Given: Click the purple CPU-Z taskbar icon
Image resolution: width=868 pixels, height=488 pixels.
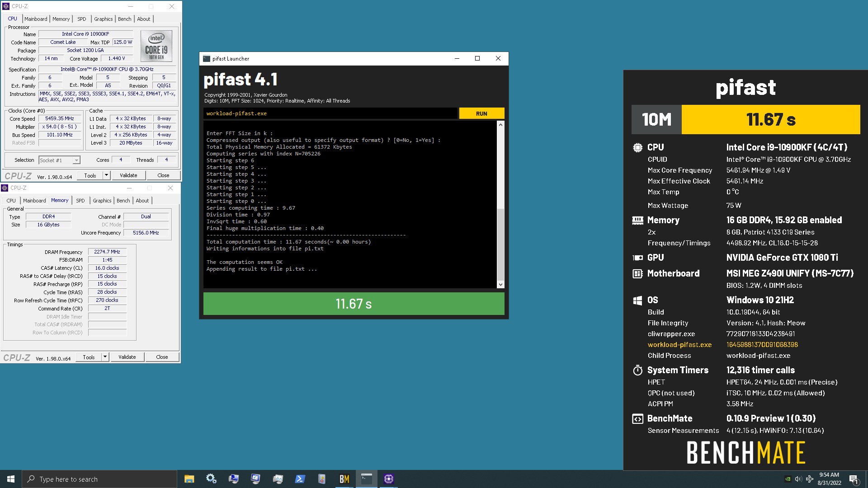Looking at the screenshot, I should 389,479.
